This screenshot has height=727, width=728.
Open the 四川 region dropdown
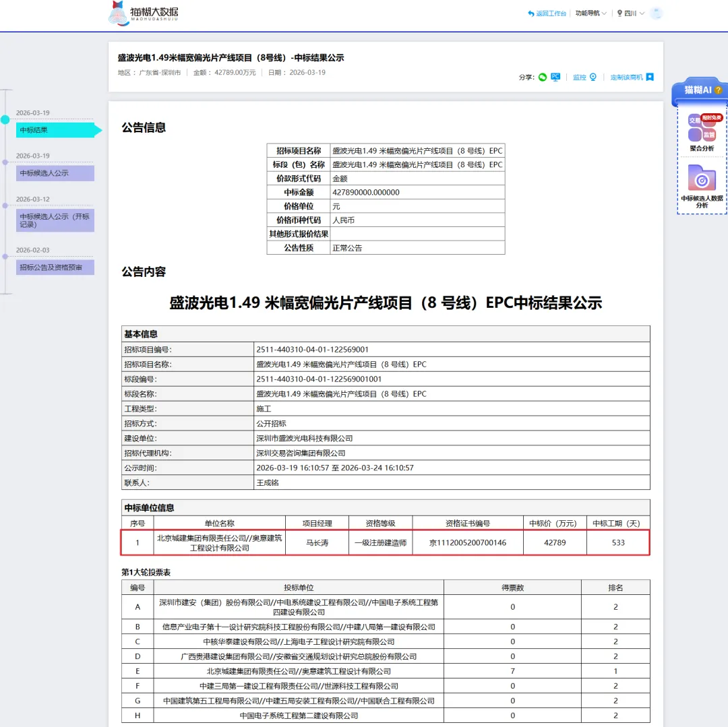click(x=630, y=13)
